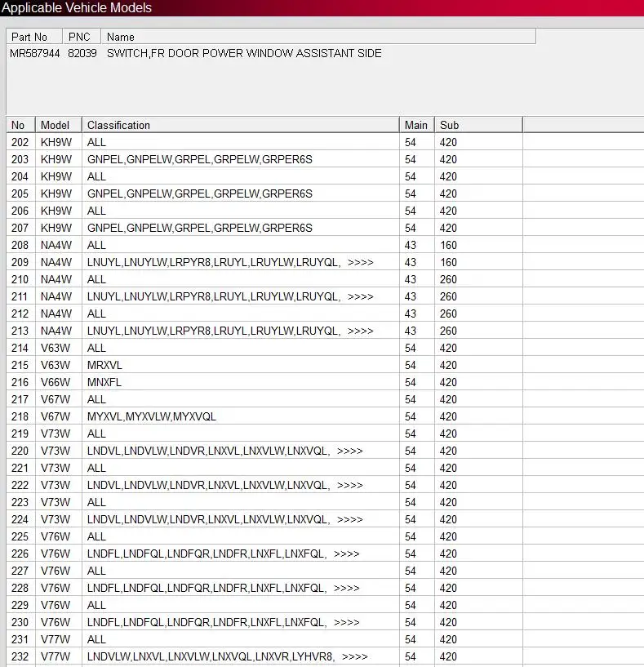Image resolution: width=644 pixels, height=667 pixels.
Task: Click Applicable Vehicle Models title bar
Action: coord(322,8)
